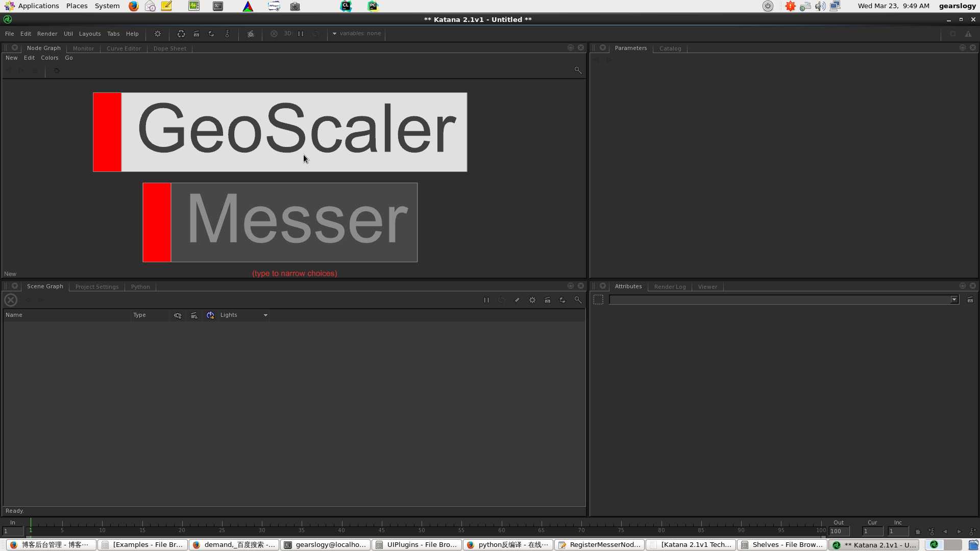Viewport: 980px width, 551px height.
Task: Switch to the Catalog tab
Action: [670, 48]
